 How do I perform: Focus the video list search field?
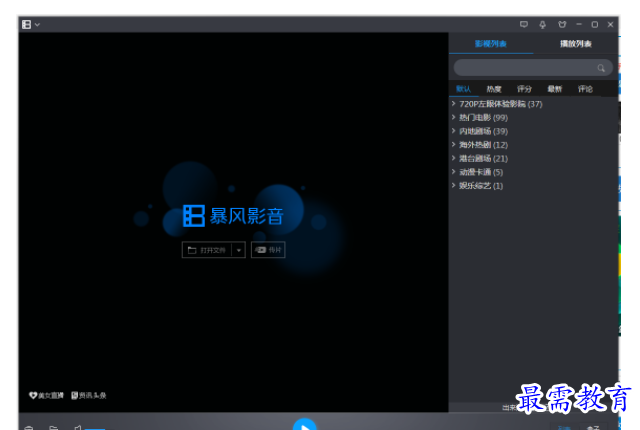(x=533, y=68)
